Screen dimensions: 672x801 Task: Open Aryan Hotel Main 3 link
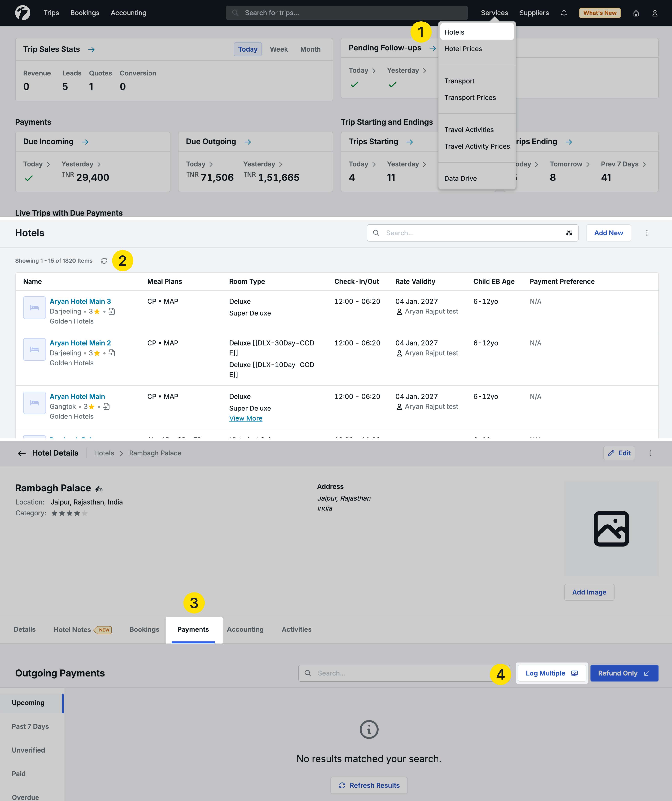tap(80, 301)
